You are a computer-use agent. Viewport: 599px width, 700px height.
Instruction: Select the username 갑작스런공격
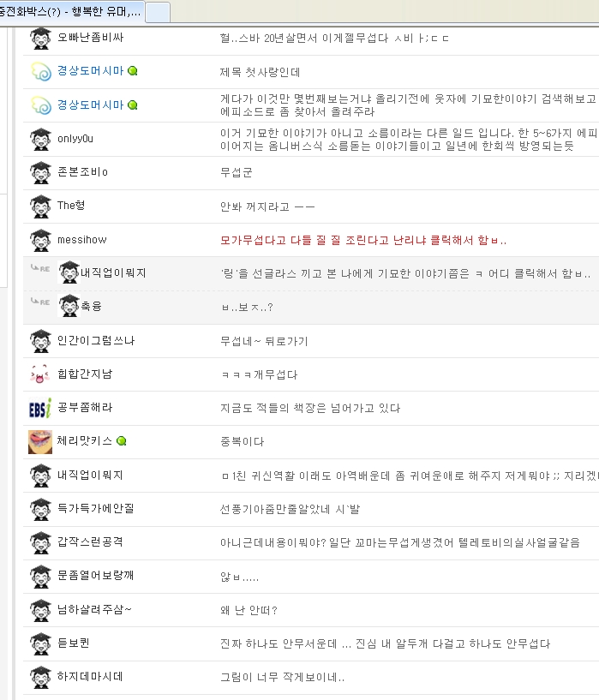point(90,542)
